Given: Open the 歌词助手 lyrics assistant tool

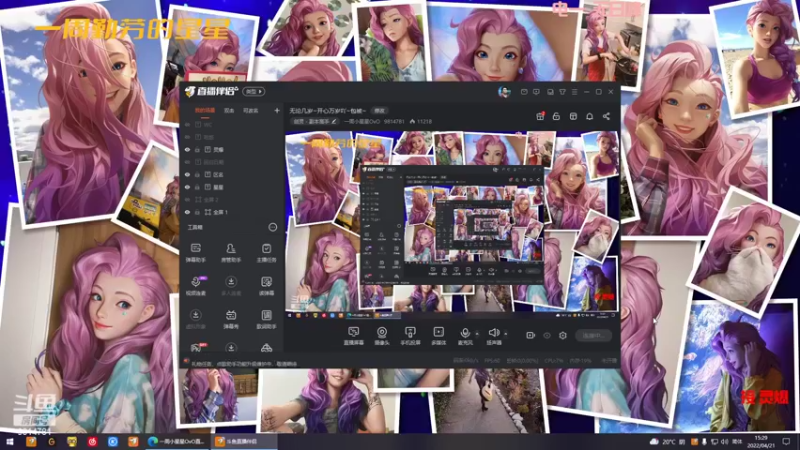Looking at the screenshot, I should pos(266,319).
